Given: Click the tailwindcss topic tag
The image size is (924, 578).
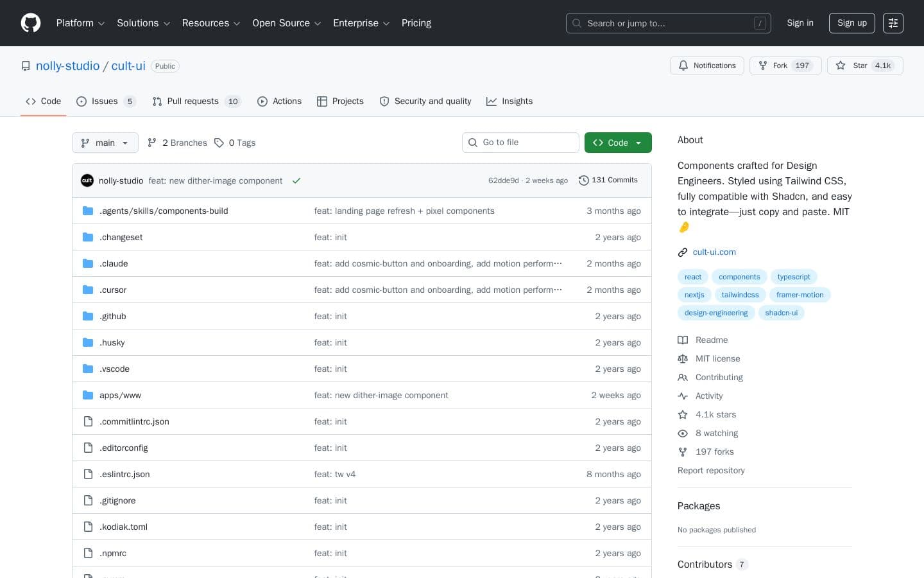Looking at the screenshot, I should (740, 295).
